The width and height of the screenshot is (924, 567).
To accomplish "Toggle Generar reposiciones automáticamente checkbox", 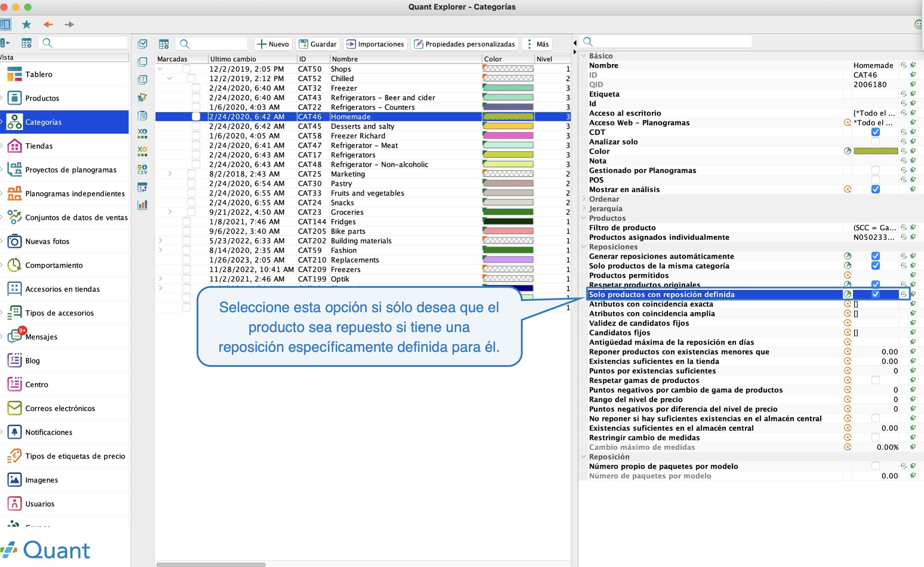I will pyautogui.click(x=875, y=256).
